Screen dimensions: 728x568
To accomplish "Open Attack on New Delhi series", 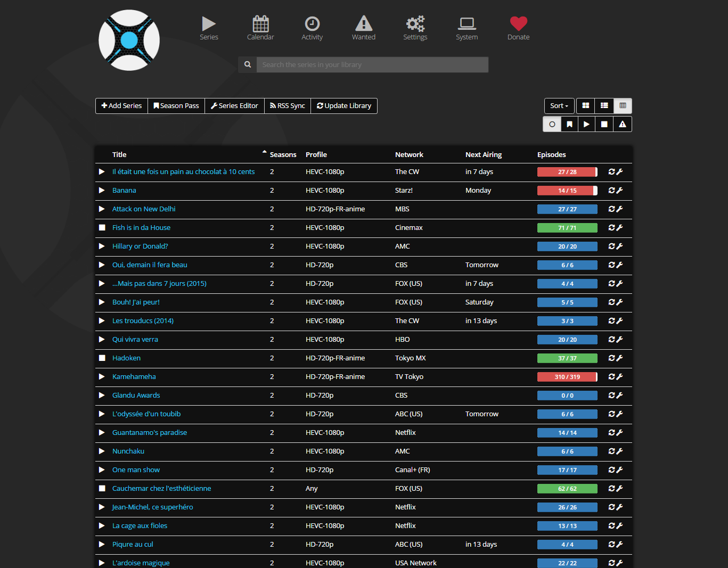I will tap(144, 209).
